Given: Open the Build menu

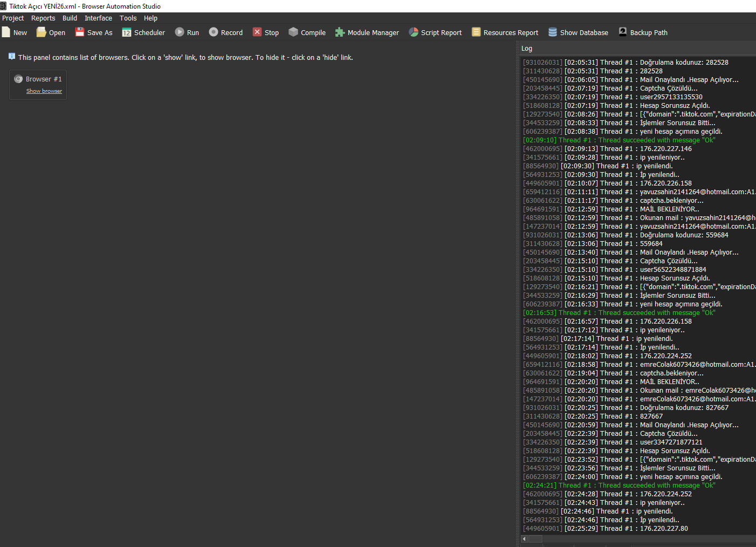Looking at the screenshot, I should click(70, 18).
